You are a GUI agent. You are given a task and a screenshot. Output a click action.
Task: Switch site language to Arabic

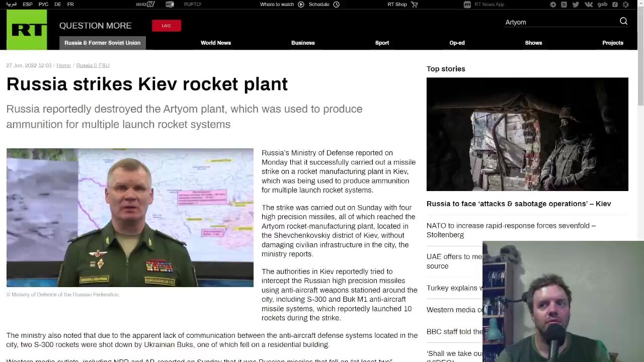11,5
